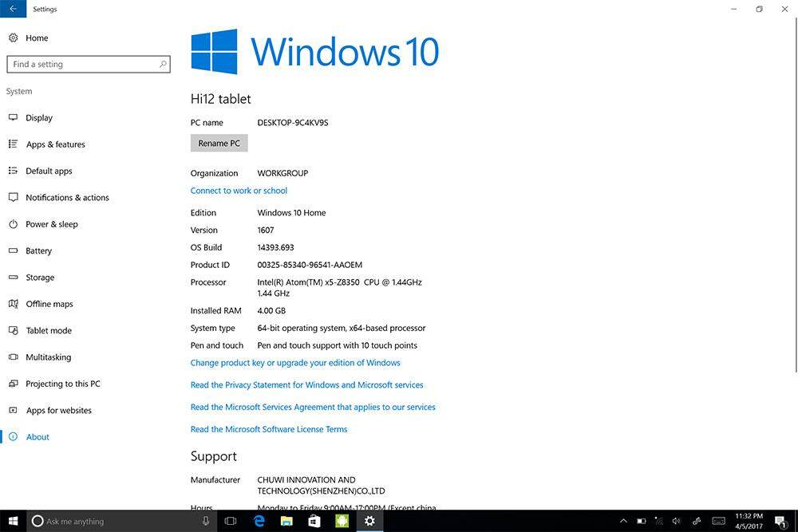The height and width of the screenshot is (532, 798).
Task: Read the Microsoft Software License Terms
Action: 269,429
